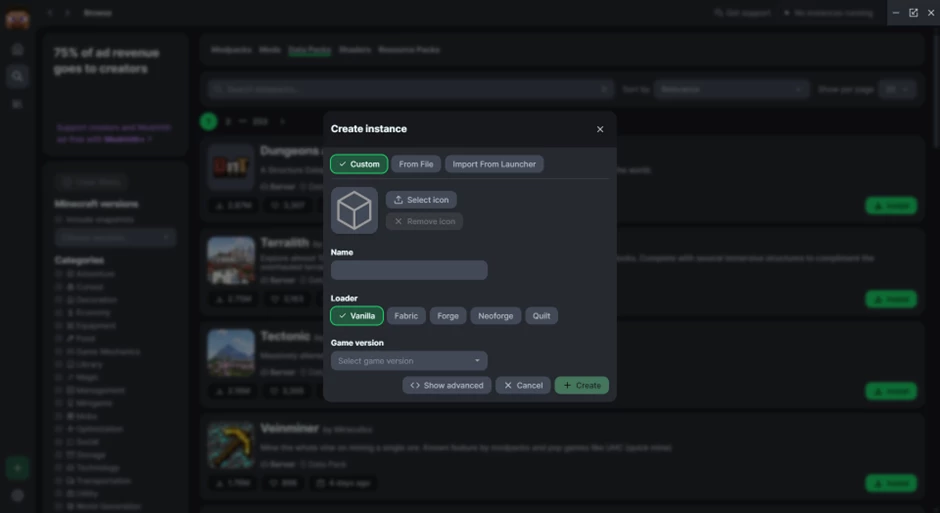Image resolution: width=940 pixels, height=513 pixels.
Task: Cancel the instance creation
Action: pos(523,385)
